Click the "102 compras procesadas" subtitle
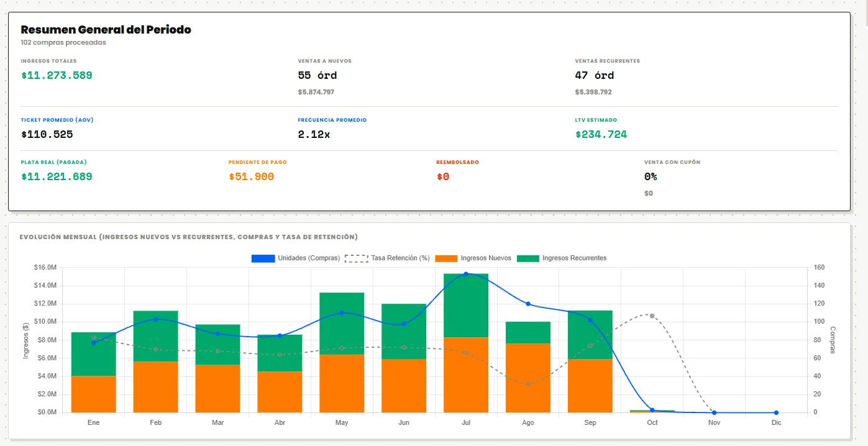The image size is (868, 446). tap(63, 43)
